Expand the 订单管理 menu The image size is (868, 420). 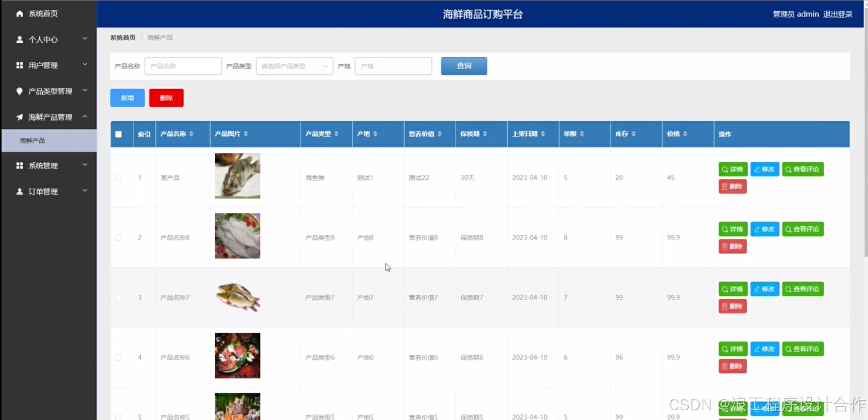point(49,191)
